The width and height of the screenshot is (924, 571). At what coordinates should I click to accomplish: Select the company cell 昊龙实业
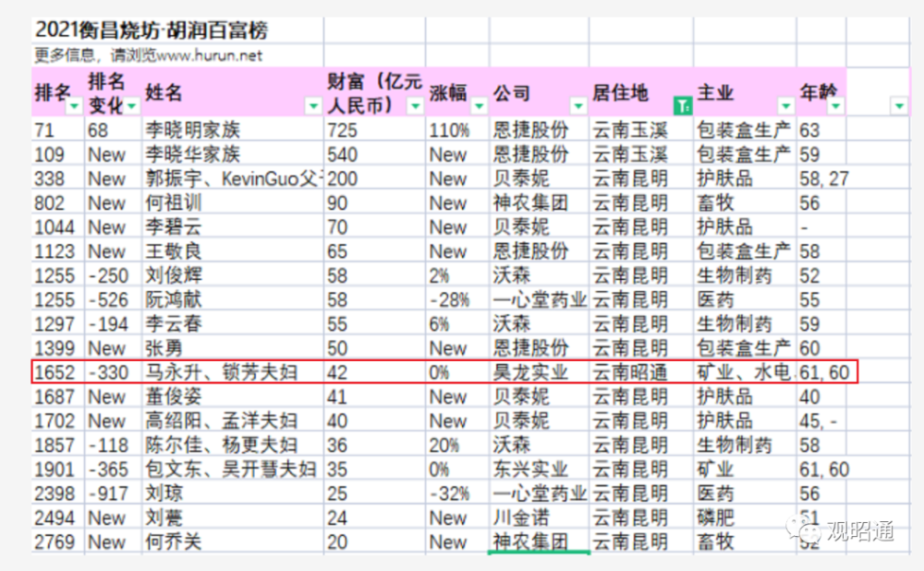540,371
